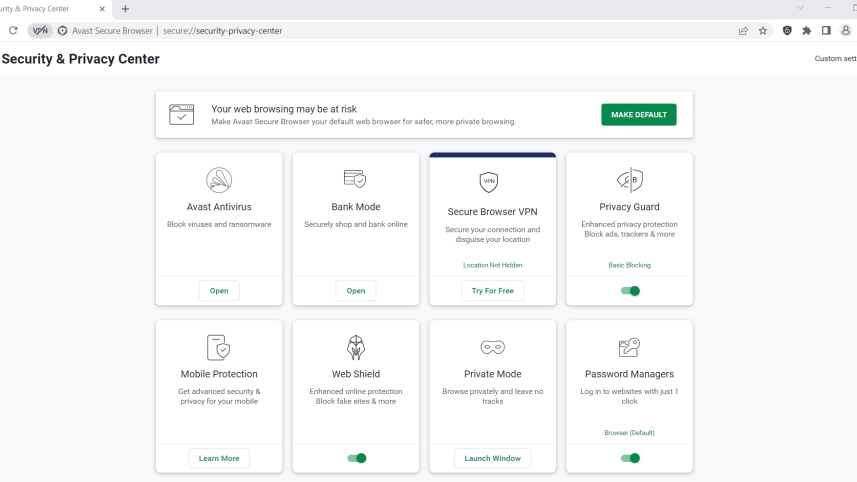Expand the tab search chevron in title bar

[800, 8]
